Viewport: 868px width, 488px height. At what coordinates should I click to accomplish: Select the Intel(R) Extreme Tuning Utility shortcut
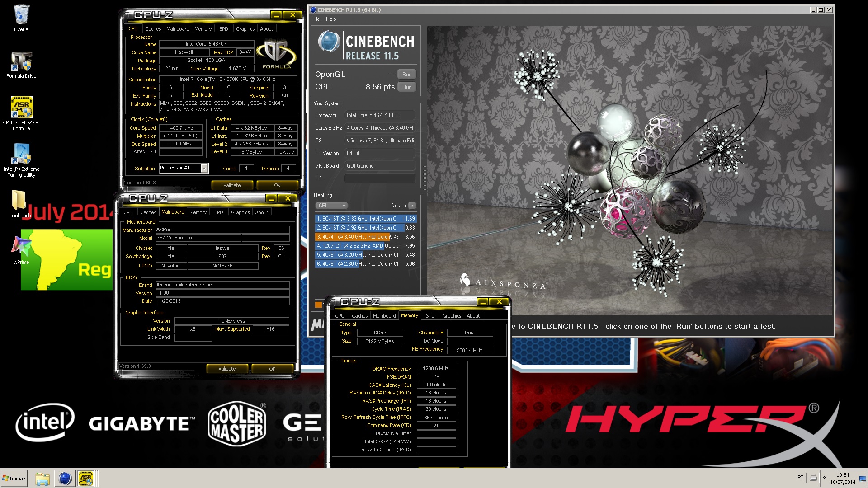tap(21, 160)
